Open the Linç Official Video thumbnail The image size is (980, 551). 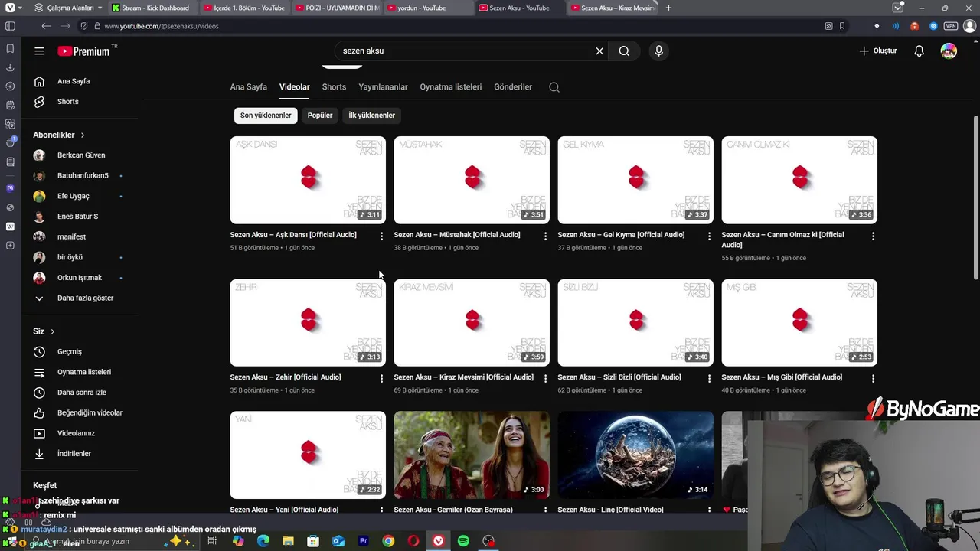[x=635, y=455]
